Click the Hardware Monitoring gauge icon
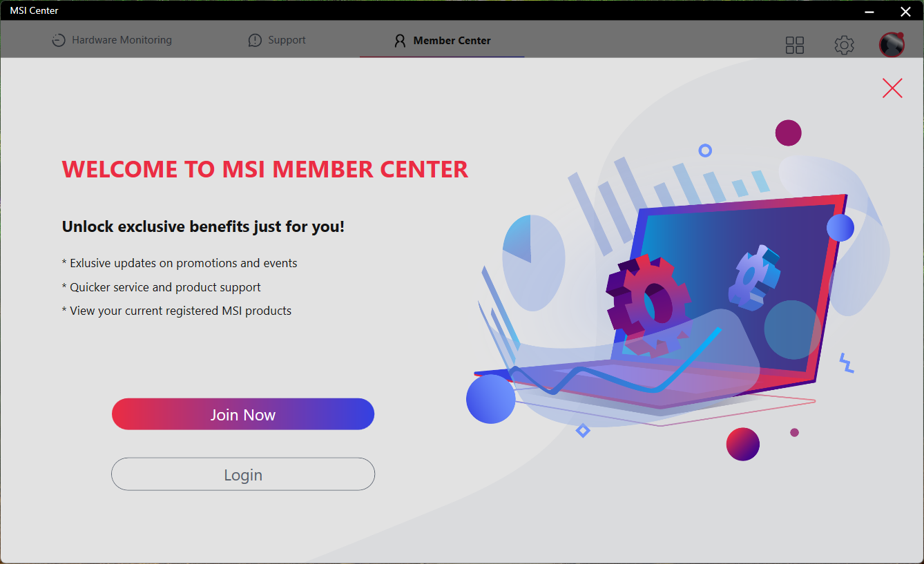 point(59,40)
